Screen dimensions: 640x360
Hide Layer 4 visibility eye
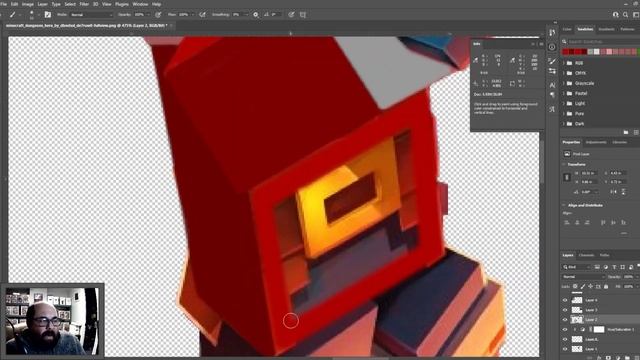[565, 300]
